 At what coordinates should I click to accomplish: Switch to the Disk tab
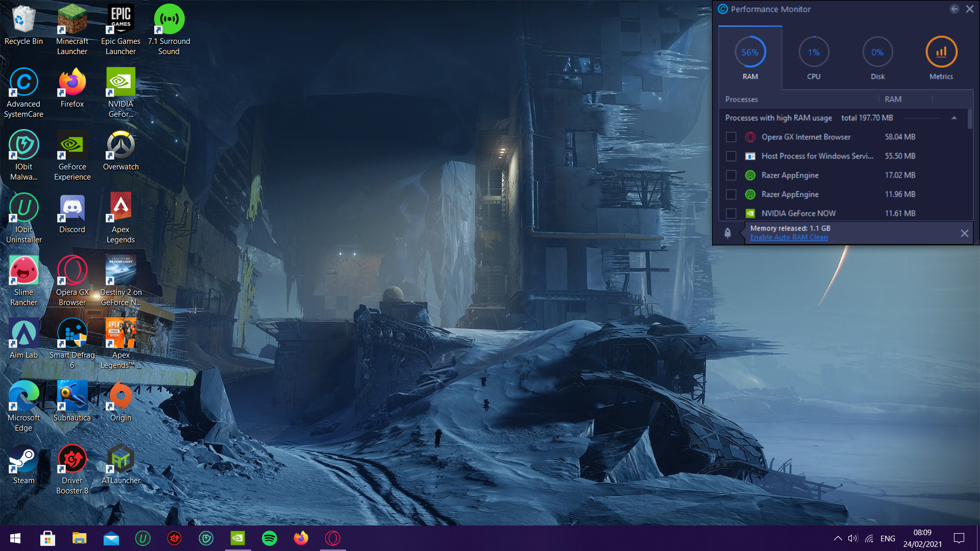click(x=877, y=58)
